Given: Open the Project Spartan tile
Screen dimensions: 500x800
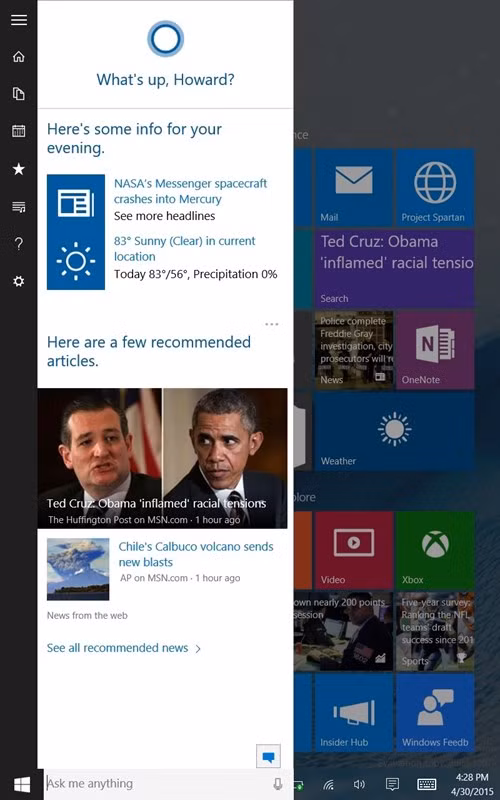Looking at the screenshot, I should (435, 188).
